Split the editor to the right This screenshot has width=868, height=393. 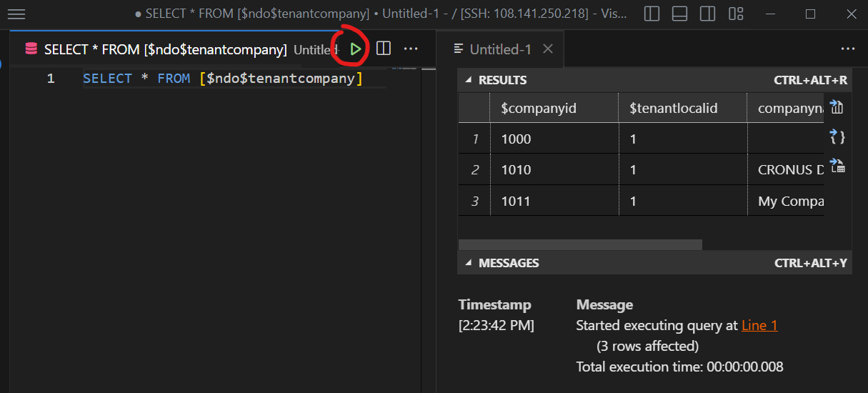[x=384, y=49]
